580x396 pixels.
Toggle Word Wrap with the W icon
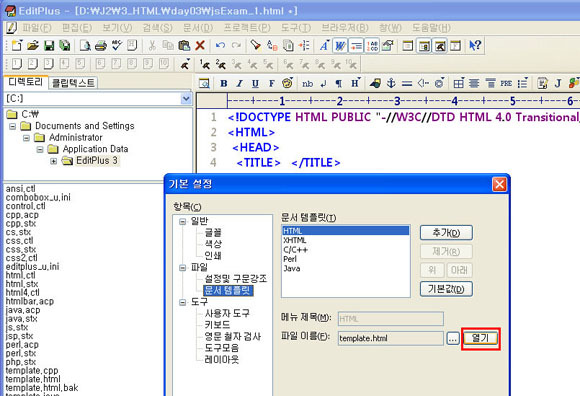(340, 45)
